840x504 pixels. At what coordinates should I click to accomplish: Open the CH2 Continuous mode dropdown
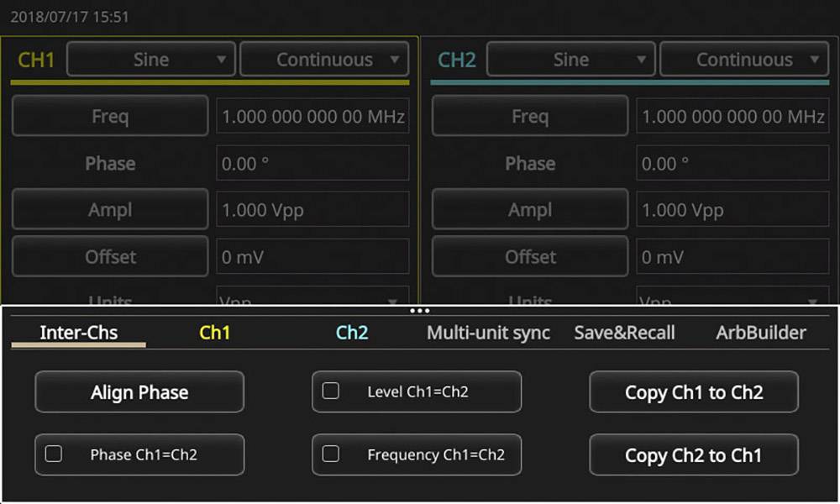click(x=743, y=59)
